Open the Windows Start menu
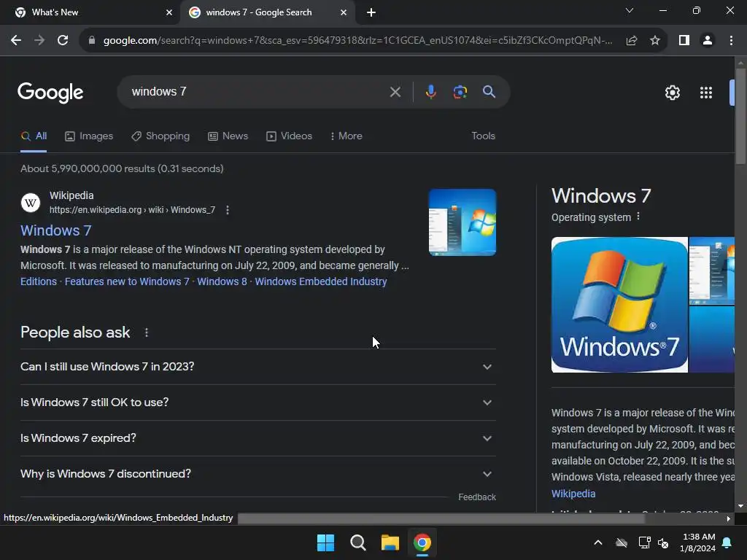Screen dimensions: 747x560 tap(326, 542)
